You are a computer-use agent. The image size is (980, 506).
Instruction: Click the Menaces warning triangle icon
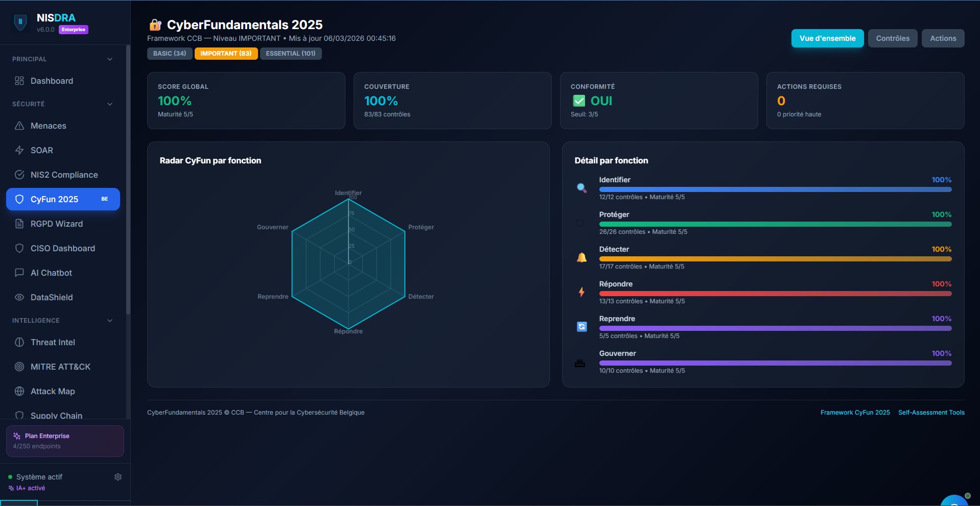click(19, 126)
